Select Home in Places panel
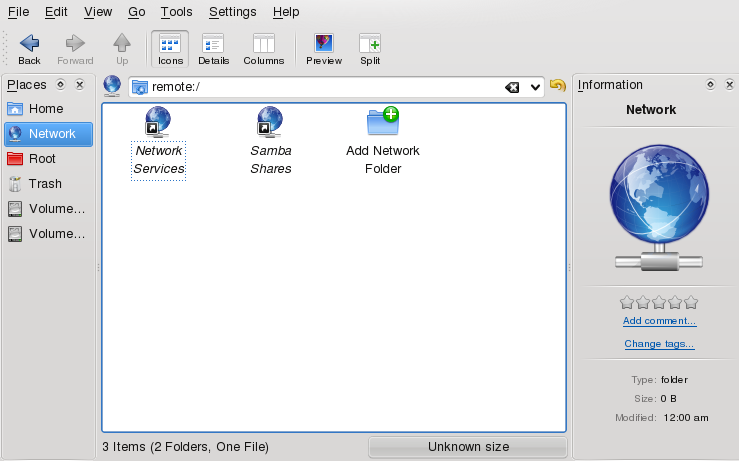This screenshot has height=461, width=739. 48,109
